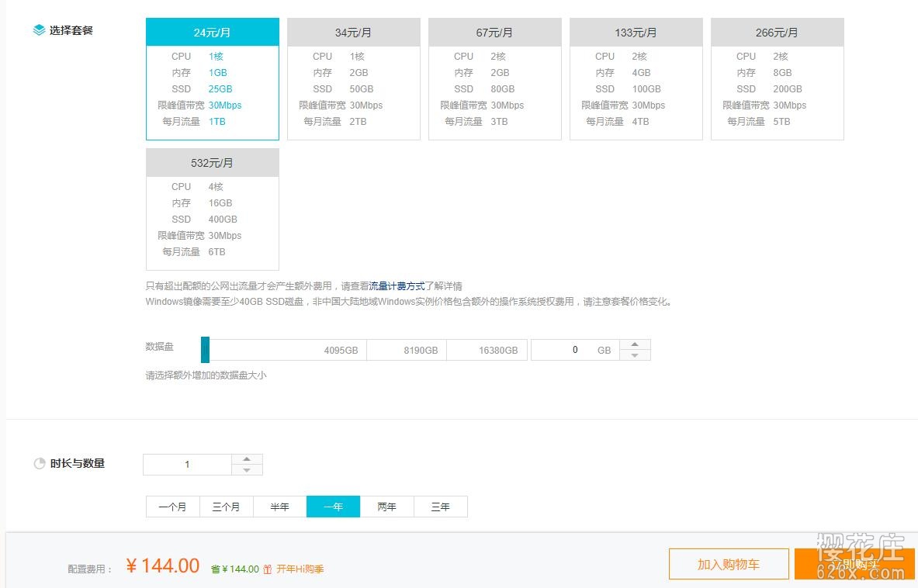Click 400GB SSD value in 532元 package

(x=223, y=220)
